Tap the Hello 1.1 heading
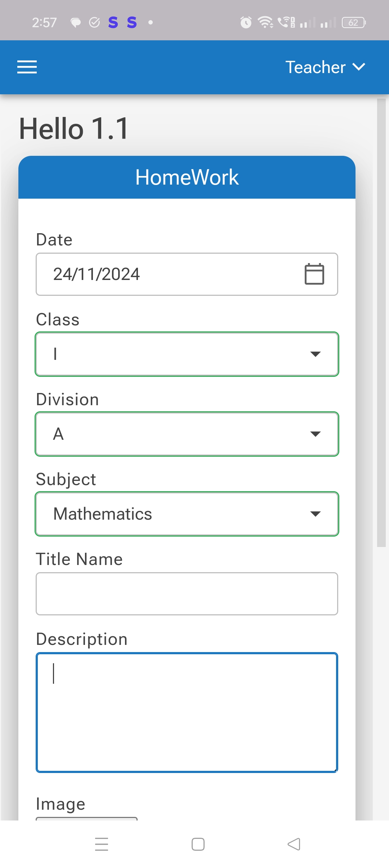 pyautogui.click(x=74, y=128)
